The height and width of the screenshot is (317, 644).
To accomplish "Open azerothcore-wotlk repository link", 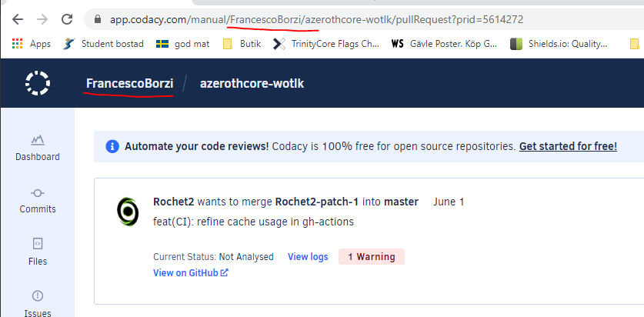I will pyautogui.click(x=252, y=83).
